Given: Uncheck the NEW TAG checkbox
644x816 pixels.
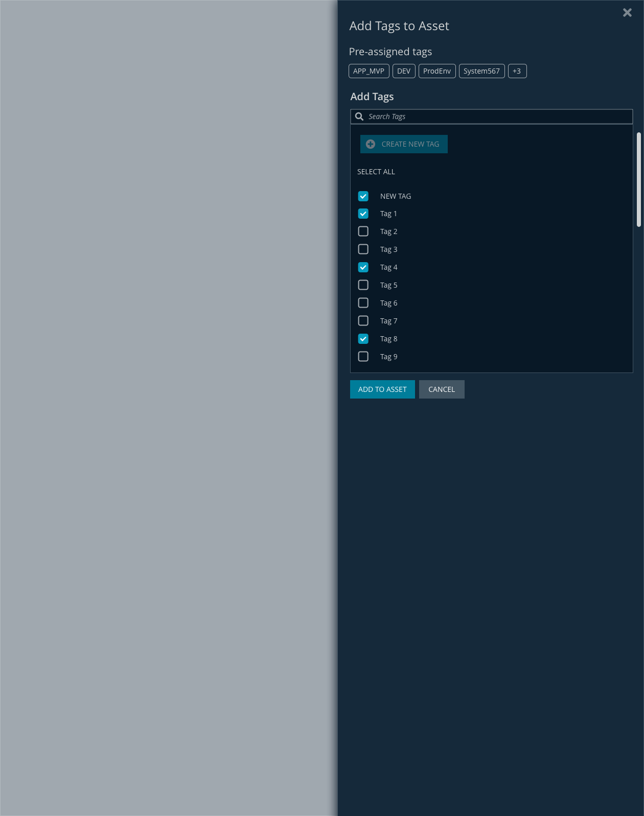Looking at the screenshot, I should click(x=363, y=196).
